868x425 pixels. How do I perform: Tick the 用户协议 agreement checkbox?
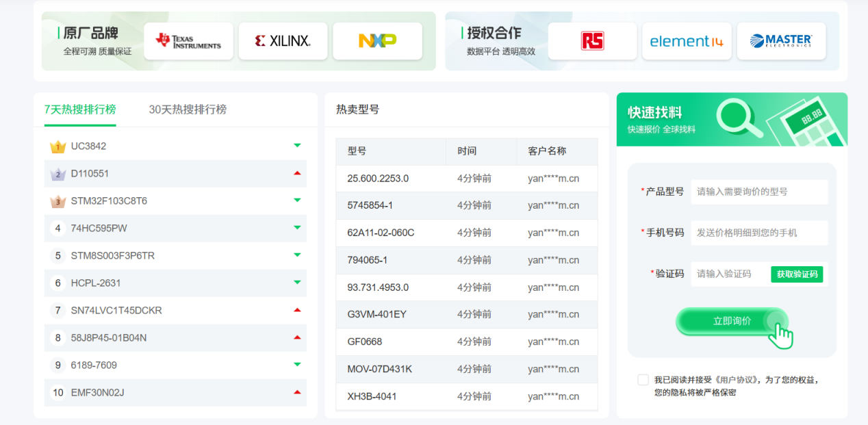tap(643, 380)
